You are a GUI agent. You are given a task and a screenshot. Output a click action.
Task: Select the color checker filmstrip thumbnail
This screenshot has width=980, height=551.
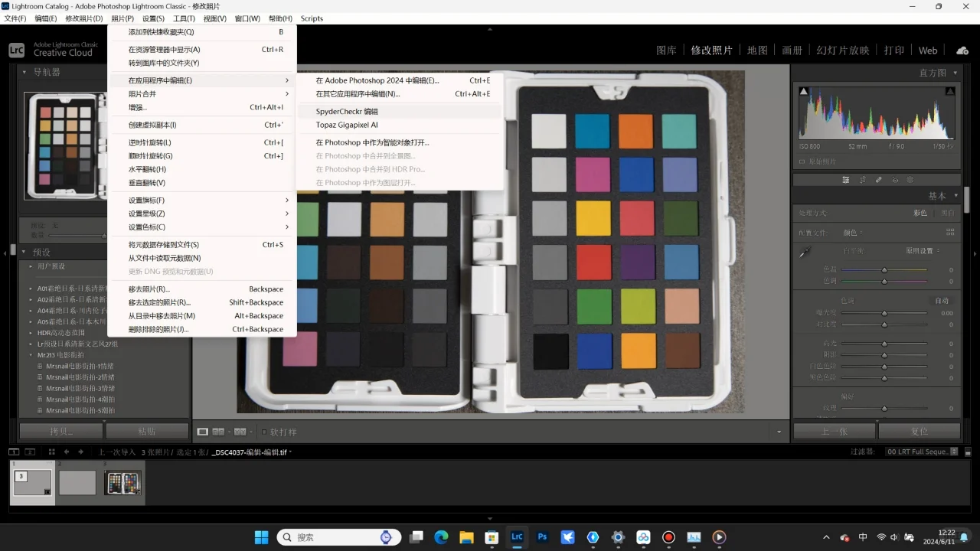(x=122, y=482)
